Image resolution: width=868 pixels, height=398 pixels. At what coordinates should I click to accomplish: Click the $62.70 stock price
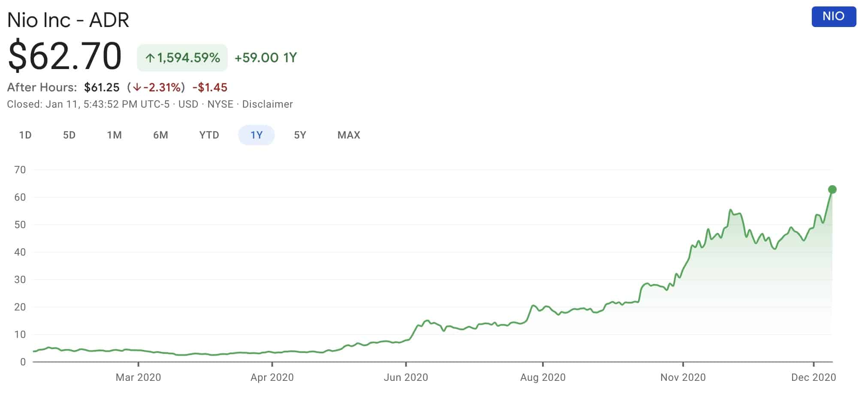65,56
